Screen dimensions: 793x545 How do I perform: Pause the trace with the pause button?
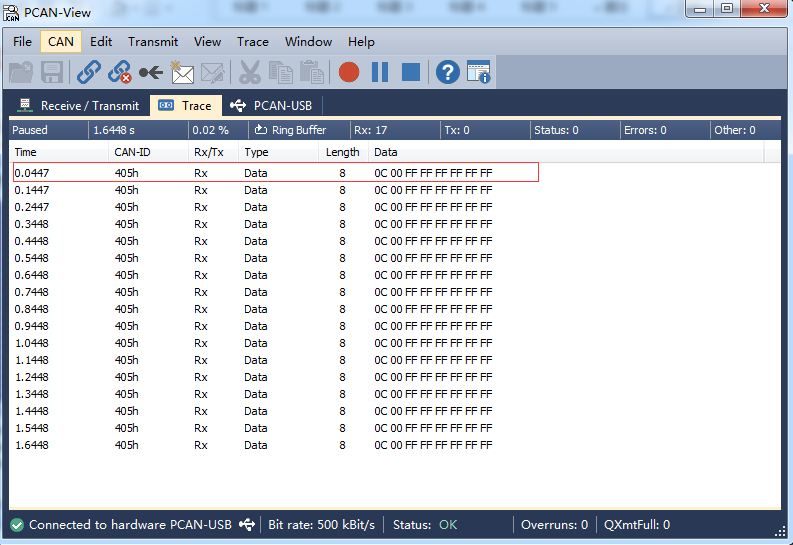[x=380, y=72]
